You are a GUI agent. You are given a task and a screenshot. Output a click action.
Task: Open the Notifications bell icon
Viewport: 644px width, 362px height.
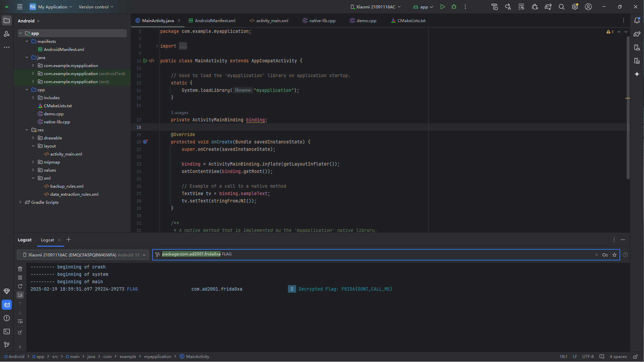coord(637,20)
